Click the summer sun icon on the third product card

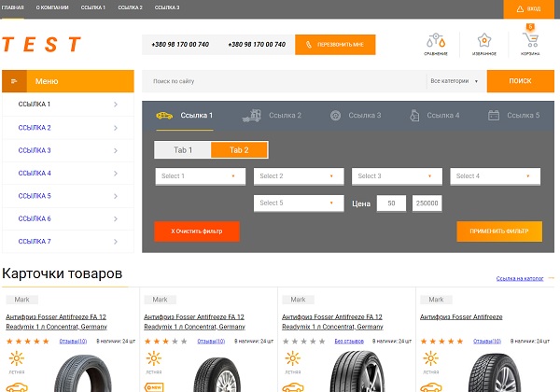[292, 358]
